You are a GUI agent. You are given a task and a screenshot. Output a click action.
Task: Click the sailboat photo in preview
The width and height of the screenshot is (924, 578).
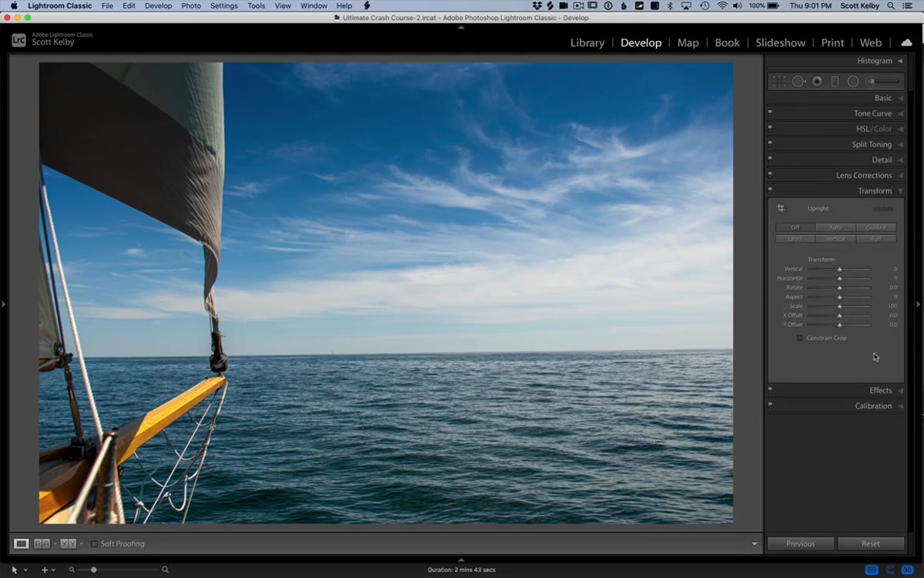[x=386, y=293]
